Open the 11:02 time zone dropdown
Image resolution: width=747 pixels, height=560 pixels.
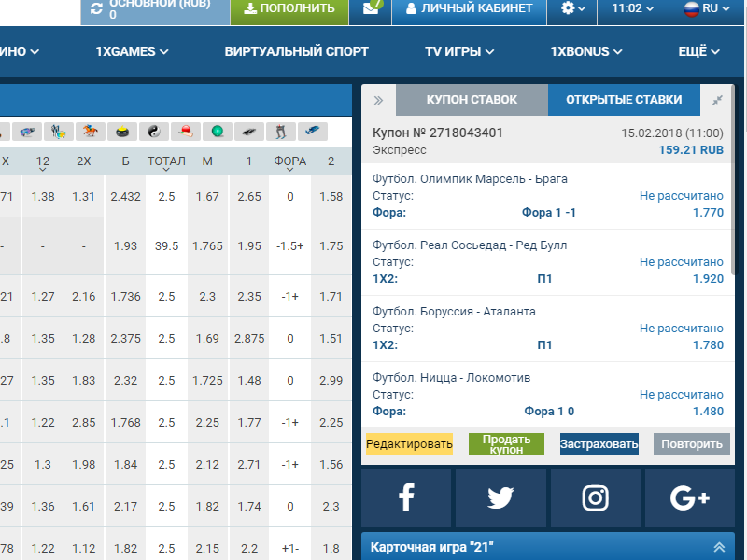tap(633, 8)
